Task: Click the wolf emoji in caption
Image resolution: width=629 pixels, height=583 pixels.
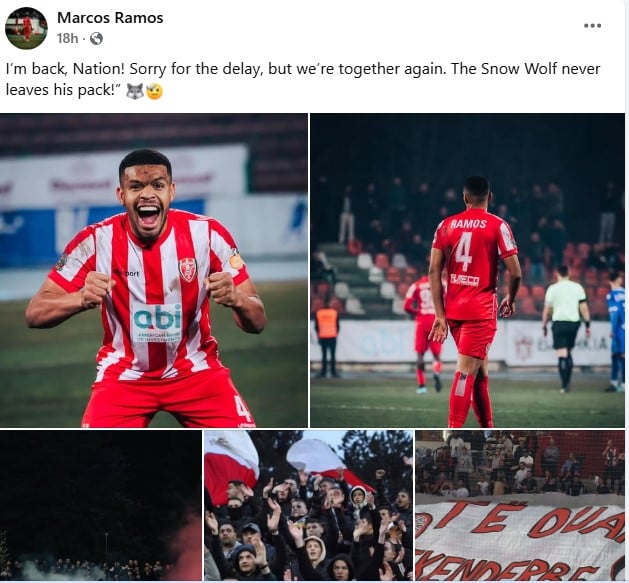Action: tap(135, 91)
